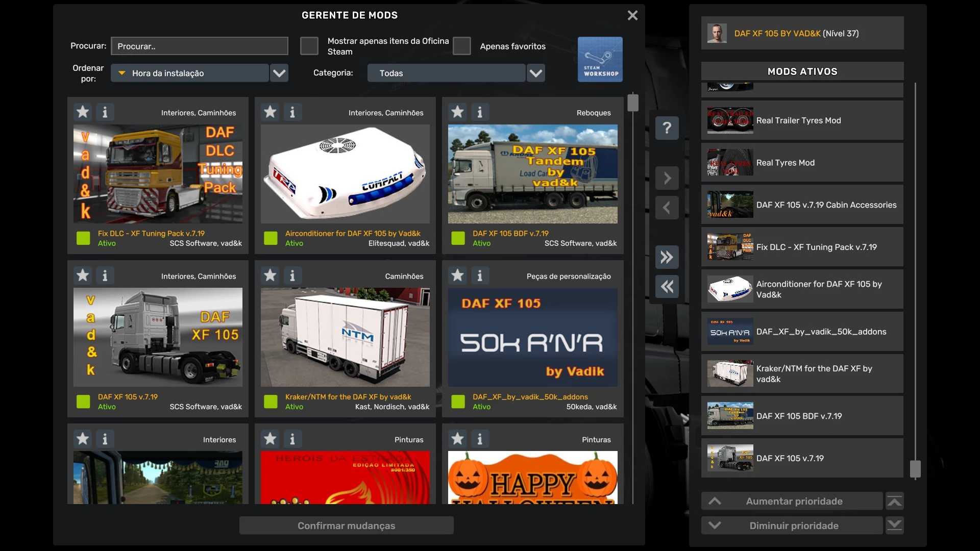Click the Categoria dropdown arrow button
Screen dimensions: 980x551
pyautogui.click(x=535, y=73)
